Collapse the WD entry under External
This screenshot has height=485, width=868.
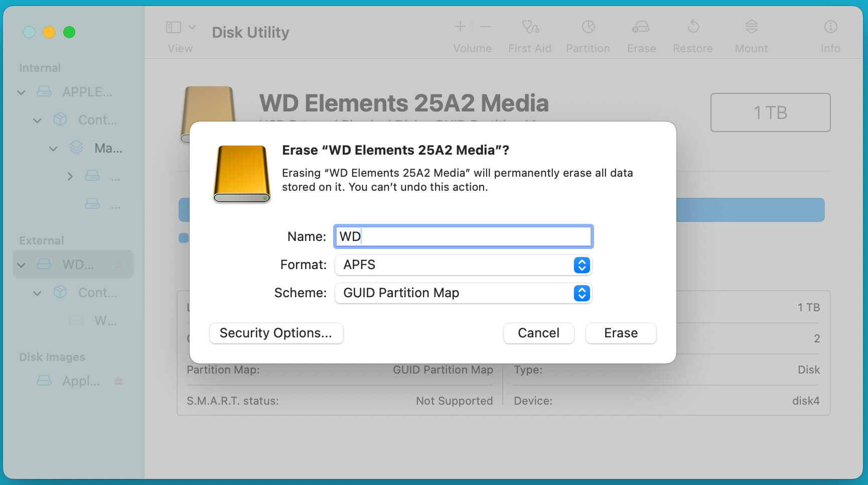point(21,264)
